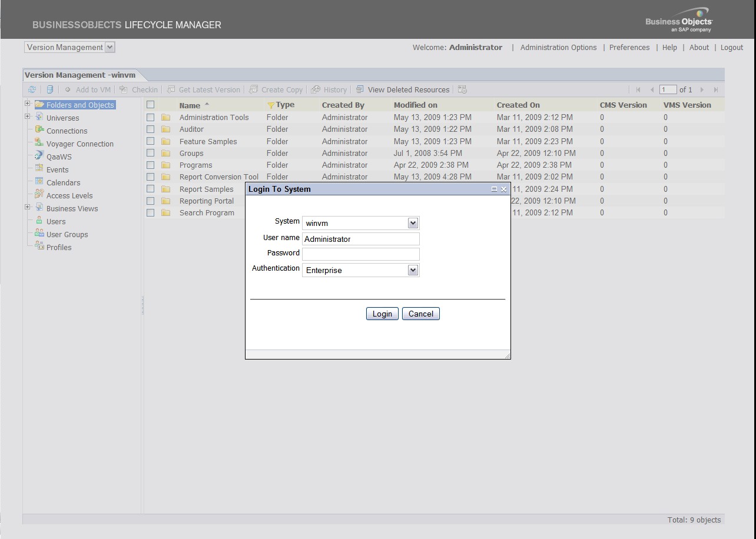This screenshot has height=539, width=756.
Task: Sort by Modified on column header
Action: pos(416,105)
